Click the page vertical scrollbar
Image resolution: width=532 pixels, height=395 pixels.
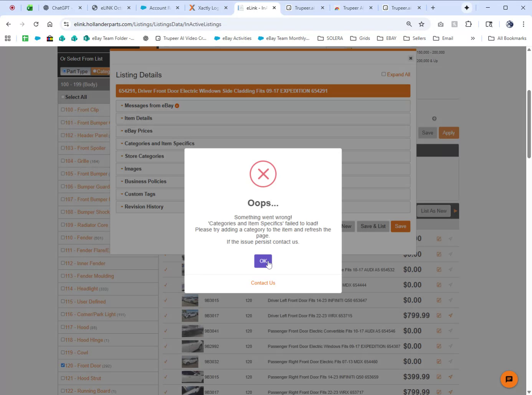(x=529, y=123)
